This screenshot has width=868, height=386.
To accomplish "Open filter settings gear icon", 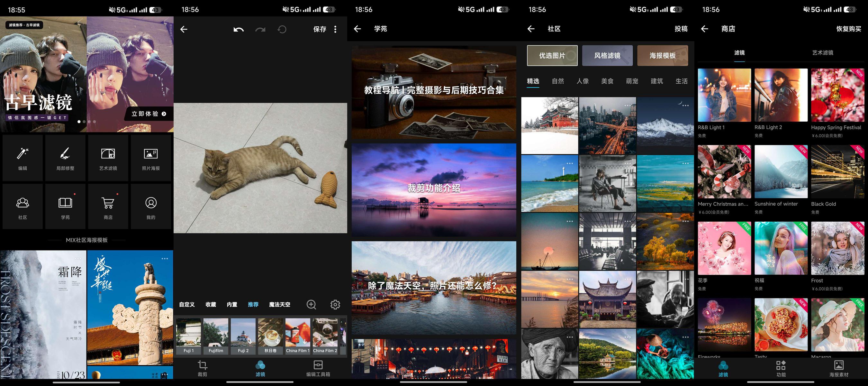I will tap(335, 304).
